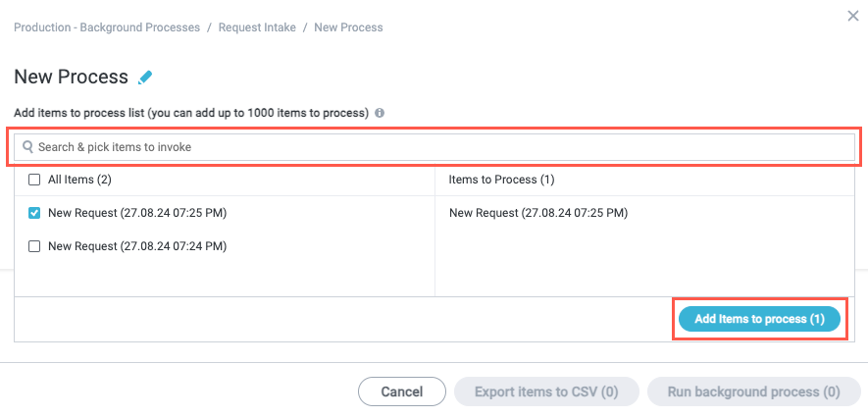Click the magnifier icon in the search box
This screenshot has height=417, width=868.
tap(27, 147)
